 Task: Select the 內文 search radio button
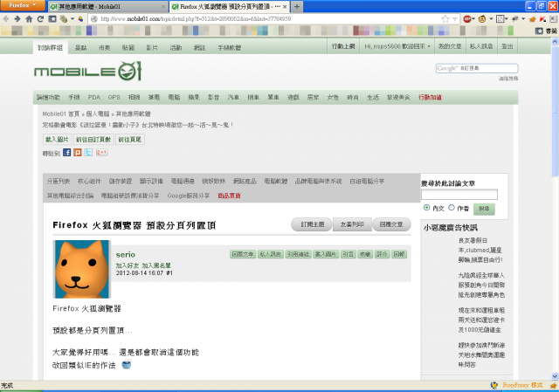tap(427, 208)
